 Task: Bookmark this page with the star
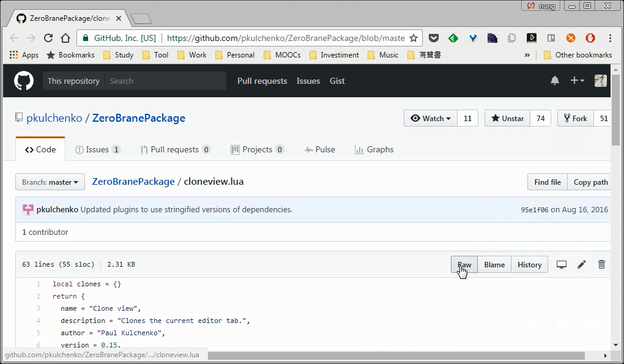(x=414, y=38)
